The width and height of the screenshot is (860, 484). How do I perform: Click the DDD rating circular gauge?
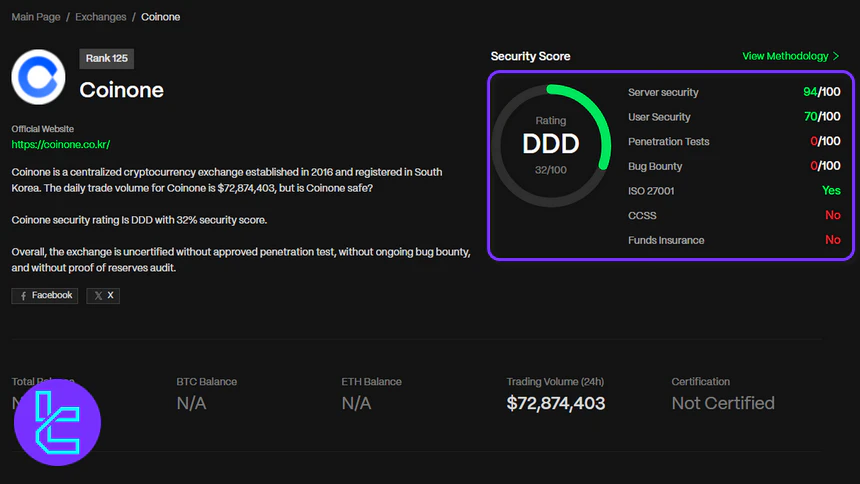pos(551,145)
